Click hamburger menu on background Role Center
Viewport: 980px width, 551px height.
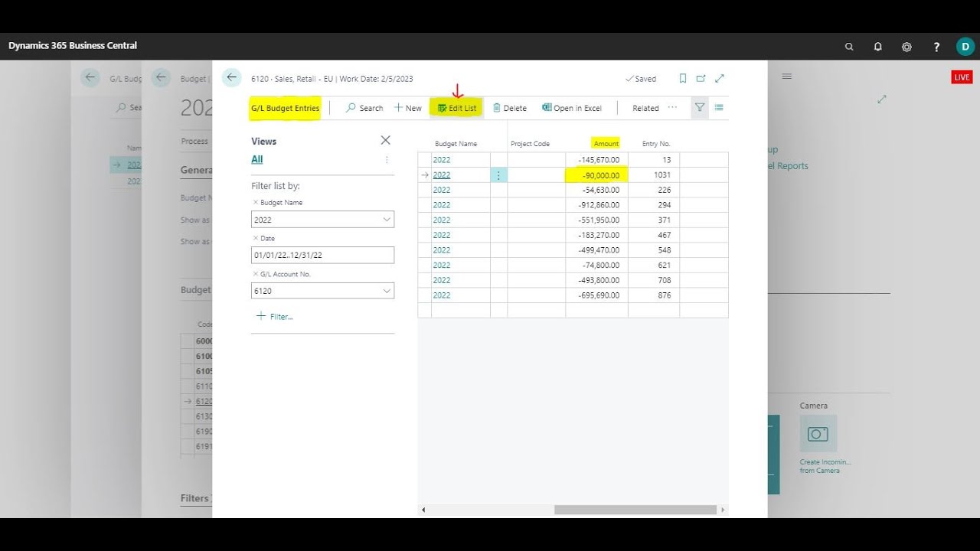pos(786,77)
